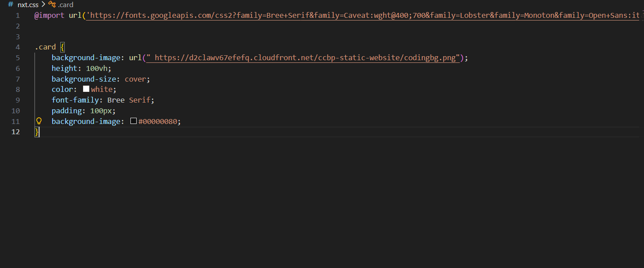The width and height of the screenshot is (644, 268).
Task: Click line number 4 in the gutter
Action: [18, 47]
